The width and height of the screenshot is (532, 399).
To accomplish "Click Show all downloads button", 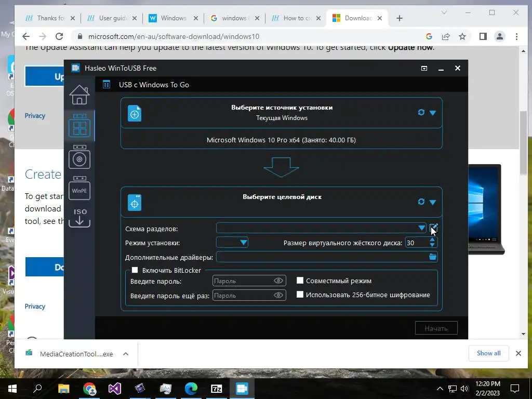I will coord(488,353).
